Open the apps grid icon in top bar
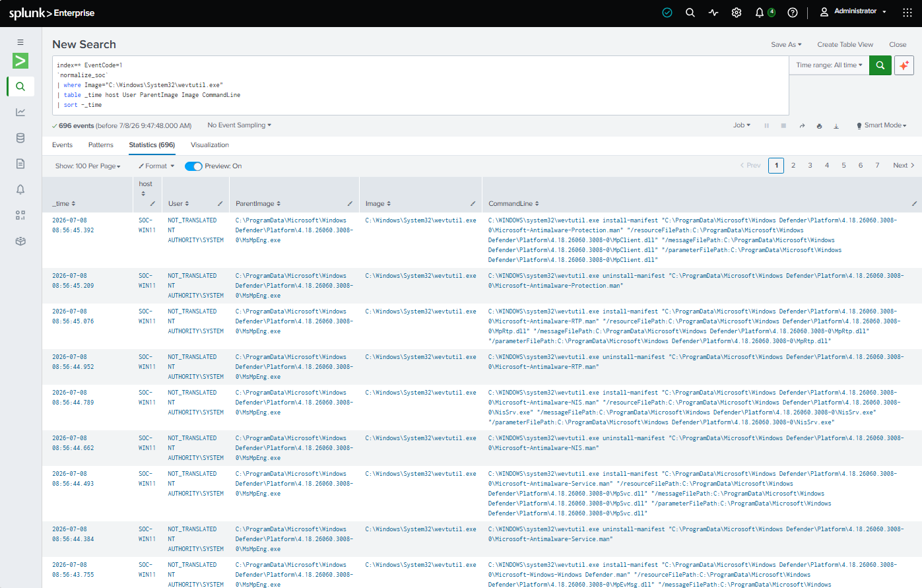 coord(907,13)
